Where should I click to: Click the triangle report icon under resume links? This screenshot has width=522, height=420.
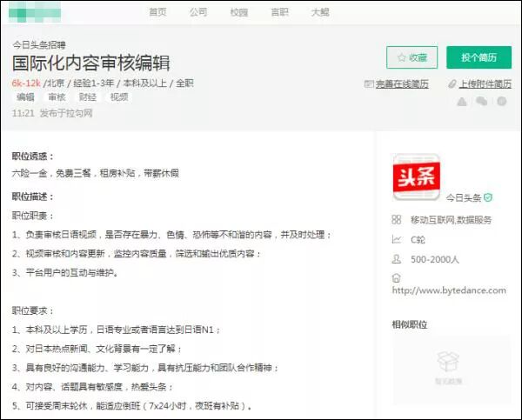[x=462, y=102]
